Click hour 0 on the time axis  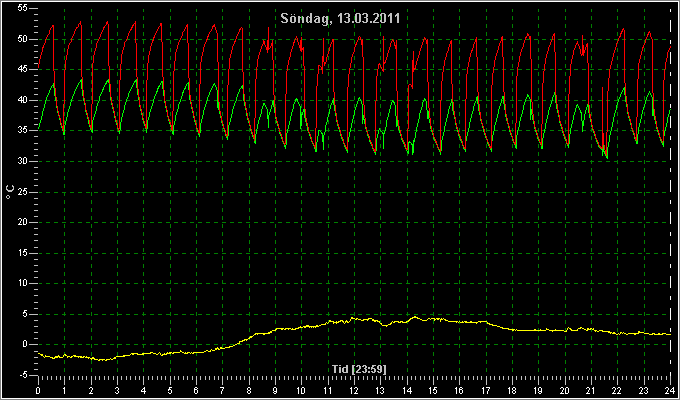(x=38, y=390)
